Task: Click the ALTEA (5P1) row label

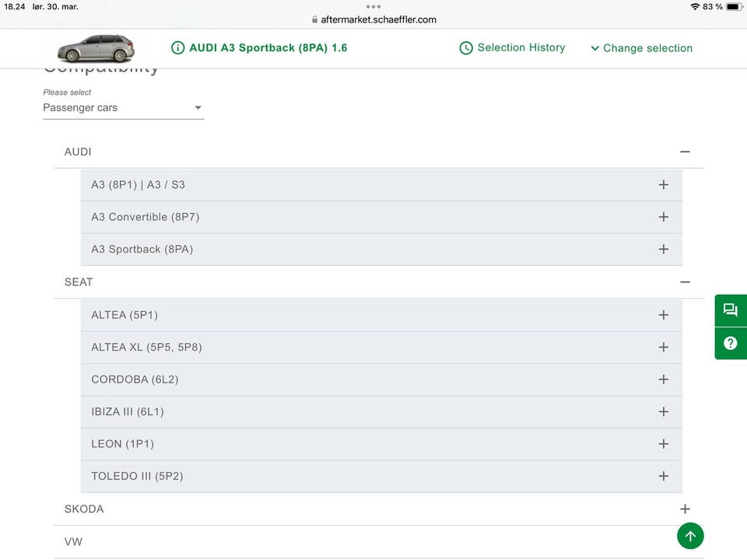Action: pyautogui.click(x=124, y=315)
